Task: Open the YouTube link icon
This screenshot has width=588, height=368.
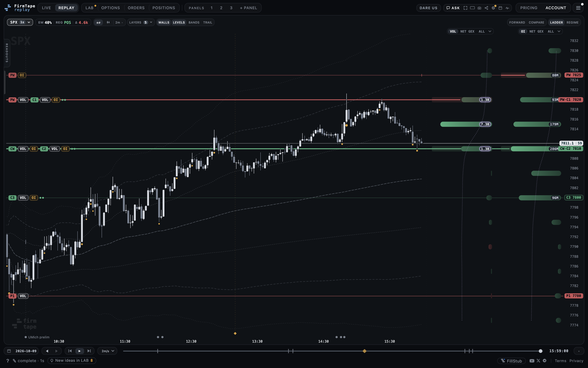Action: pyautogui.click(x=532, y=361)
